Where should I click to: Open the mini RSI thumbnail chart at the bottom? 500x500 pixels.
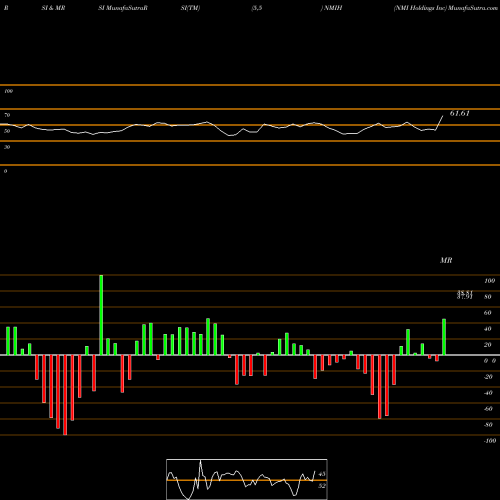(x=247, y=479)
